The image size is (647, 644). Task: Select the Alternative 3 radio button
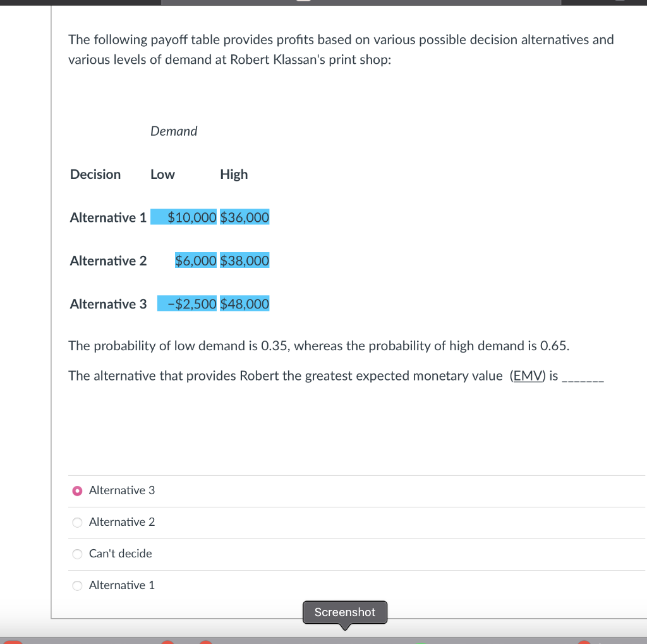point(76,490)
